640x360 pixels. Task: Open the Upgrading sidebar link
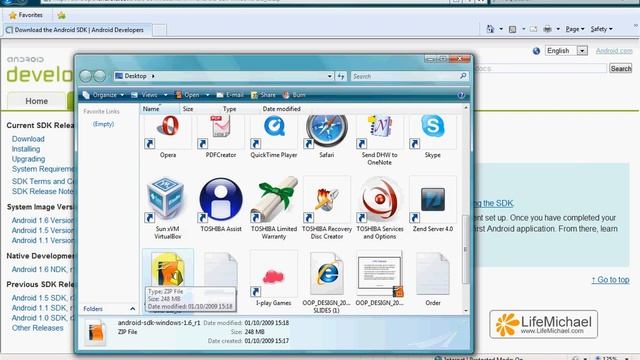click(x=28, y=159)
